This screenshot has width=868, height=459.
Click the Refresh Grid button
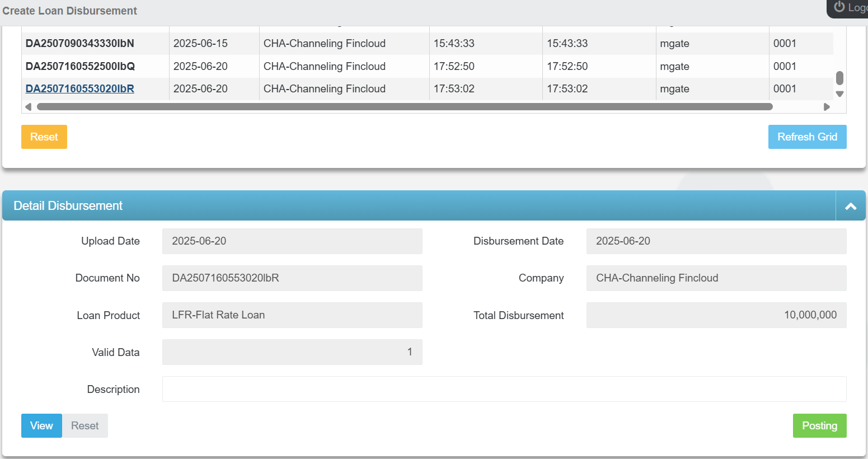pyautogui.click(x=806, y=137)
